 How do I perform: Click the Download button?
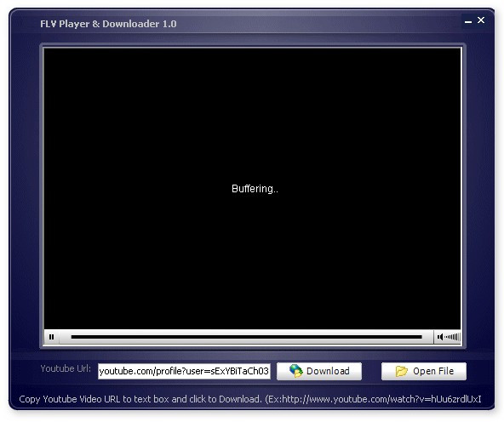tap(319, 371)
